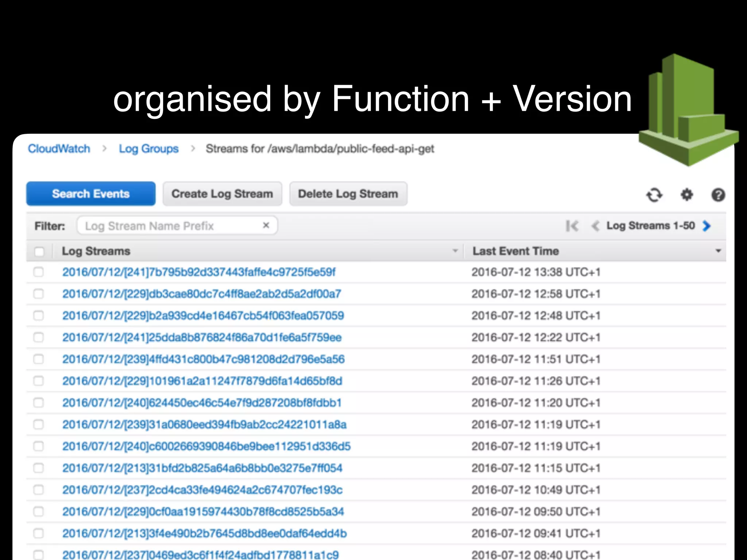Open log stream [239]4ffd431c800b47c981208d2d796e5a56
The image size is (747, 560).
pyautogui.click(x=204, y=359)
